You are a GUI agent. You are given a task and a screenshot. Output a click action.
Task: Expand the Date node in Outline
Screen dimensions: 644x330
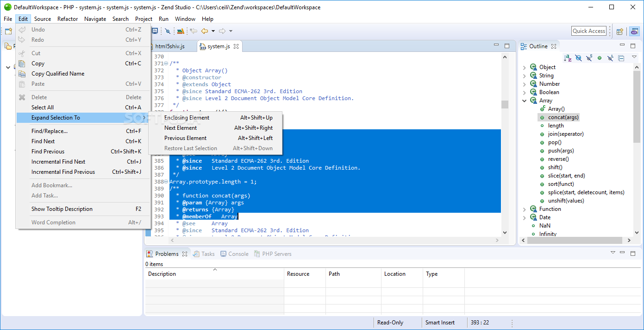[x=525, y=217]
